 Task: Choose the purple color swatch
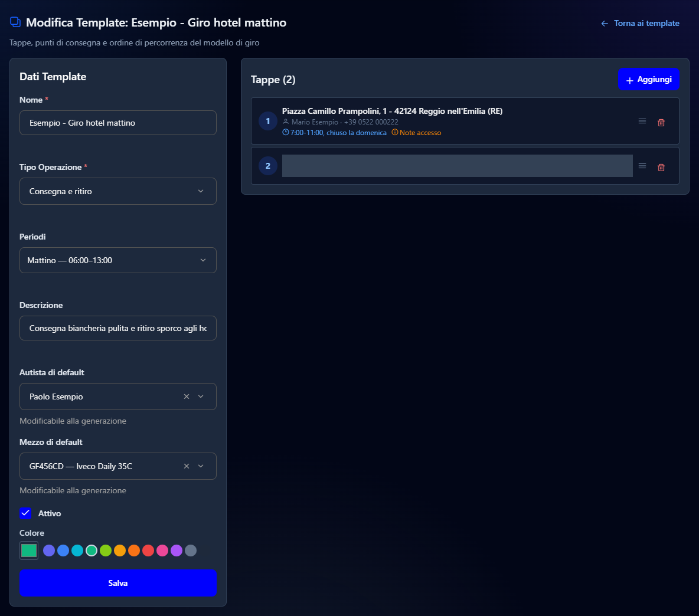click(177, 551)
